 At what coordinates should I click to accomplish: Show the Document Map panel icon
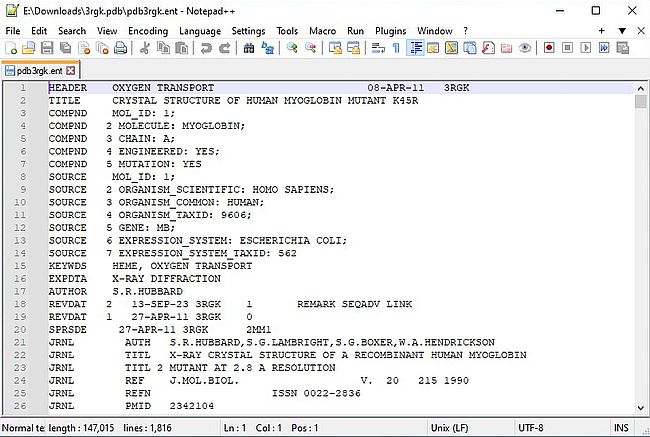click(x=451, y=48)
